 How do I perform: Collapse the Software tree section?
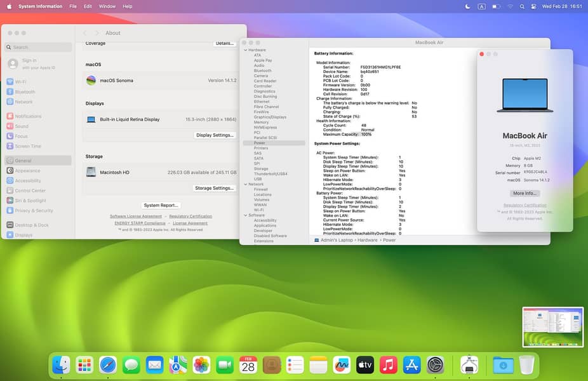click(x=245, y=215)
